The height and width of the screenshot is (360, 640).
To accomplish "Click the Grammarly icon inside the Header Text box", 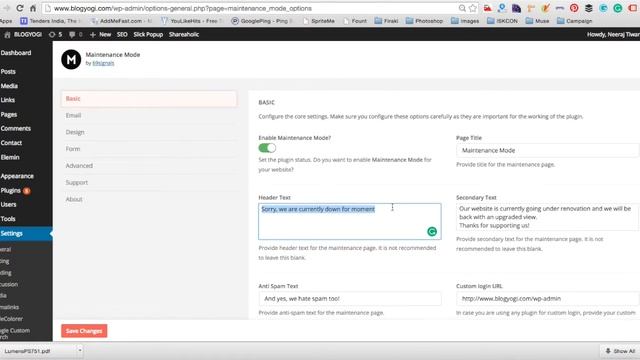I will 432,231.
